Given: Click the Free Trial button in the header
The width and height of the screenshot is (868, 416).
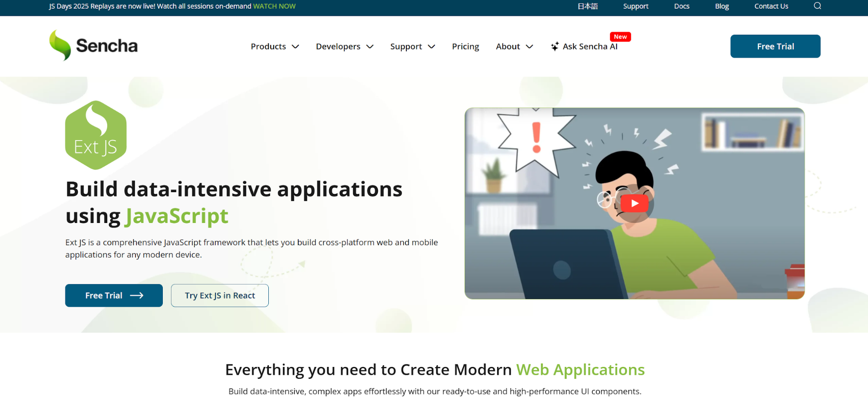Looking at the screenshot, I should [x=775, y=46].
